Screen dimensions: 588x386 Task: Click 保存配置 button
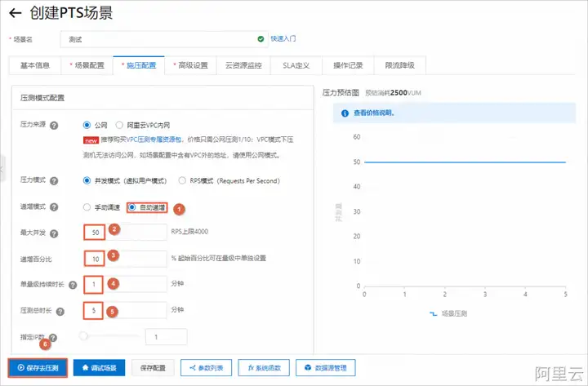point(153,368)
